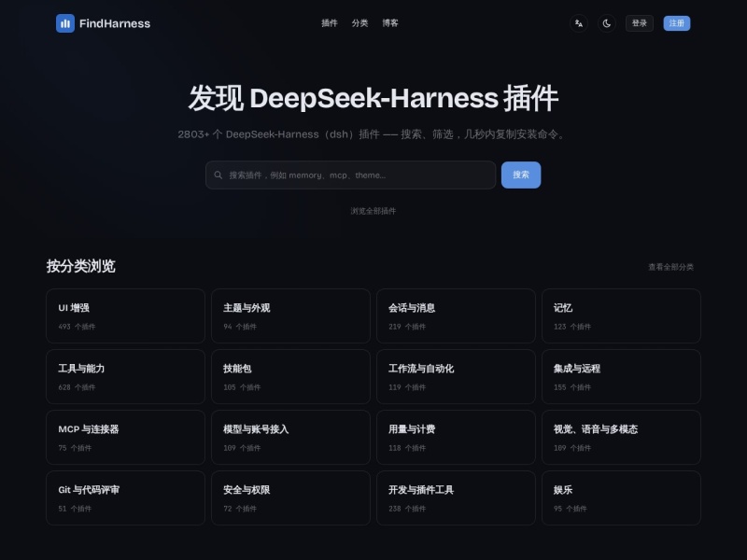Toggle dark mode moon icon
Viewport: 747px width, 560px height.
pos(606,23)
